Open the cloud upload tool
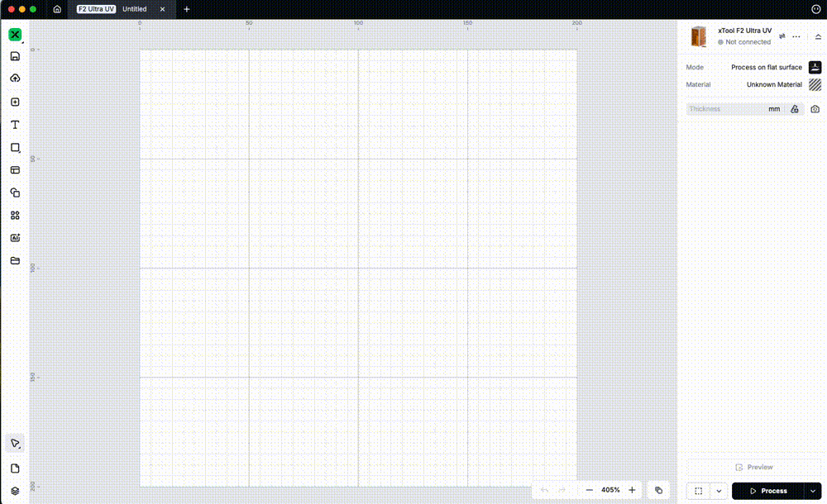This screenshot has width=827, height=504. pos(15,78)
